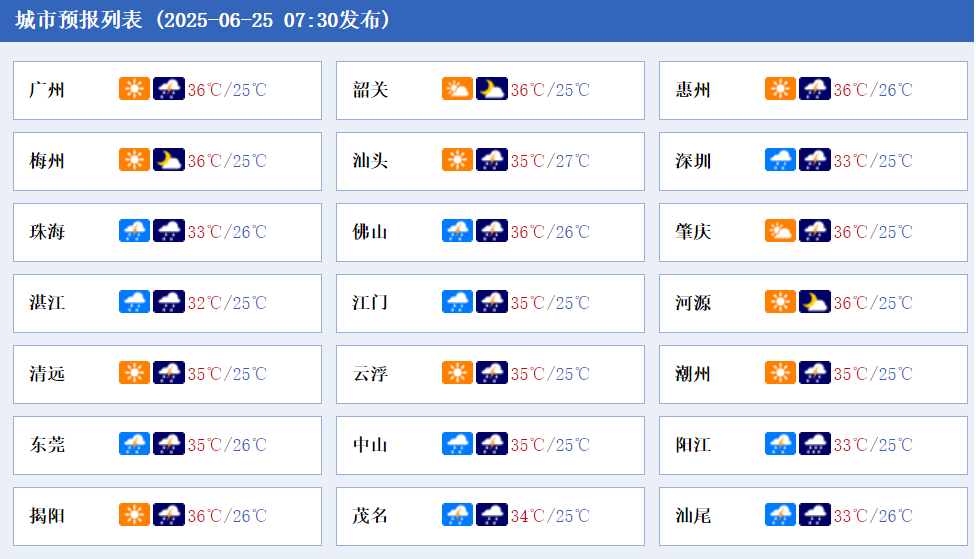This screenshot has width=976, height=559.
Task: Click the 汕尾 forecast card
Action: 814,516
